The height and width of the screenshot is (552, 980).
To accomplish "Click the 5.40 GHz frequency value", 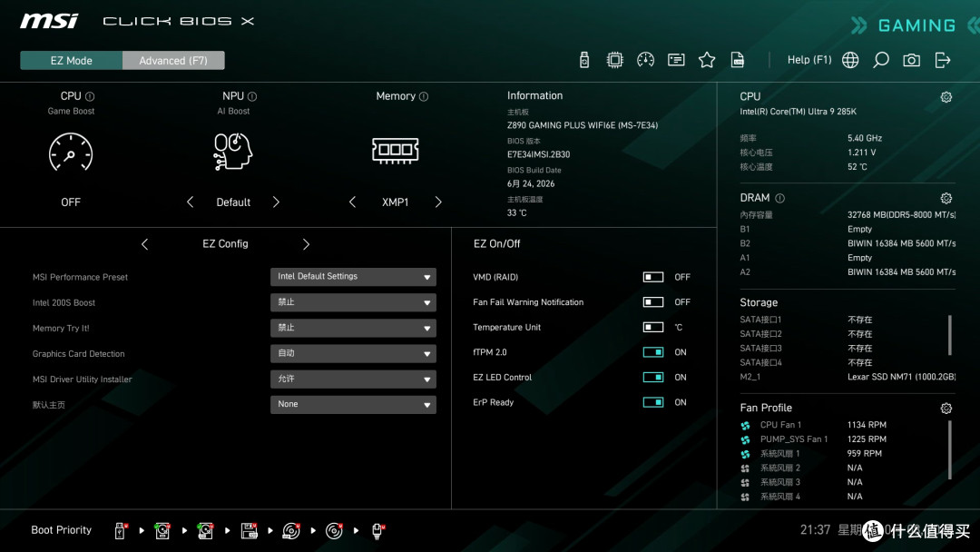I will tap(865, 138).
